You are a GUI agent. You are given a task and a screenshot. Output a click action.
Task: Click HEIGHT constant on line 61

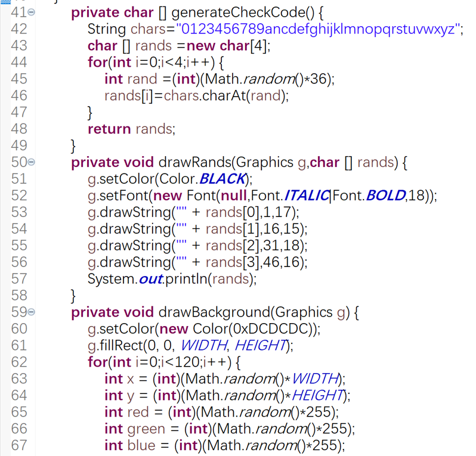[x=261, y=346]
